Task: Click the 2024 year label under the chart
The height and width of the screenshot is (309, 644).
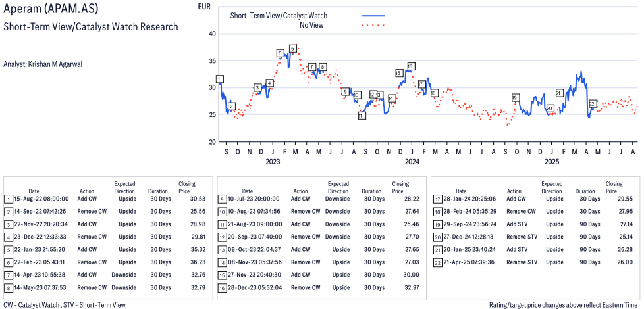Action: pos(412,162)
